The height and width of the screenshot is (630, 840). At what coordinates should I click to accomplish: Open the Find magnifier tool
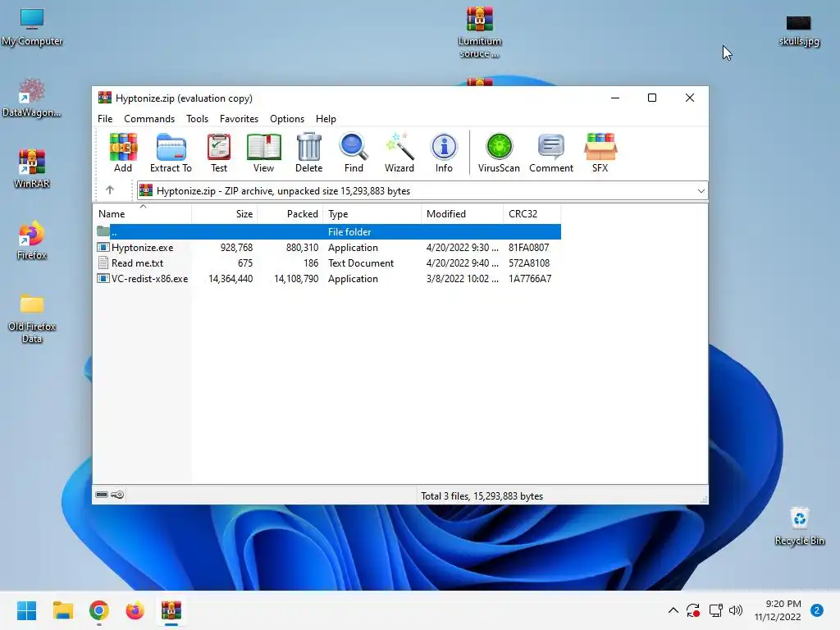(354, 153)
